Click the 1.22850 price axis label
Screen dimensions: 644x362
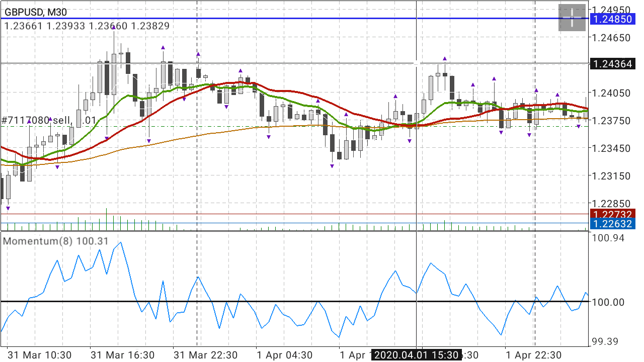(612, 203)
